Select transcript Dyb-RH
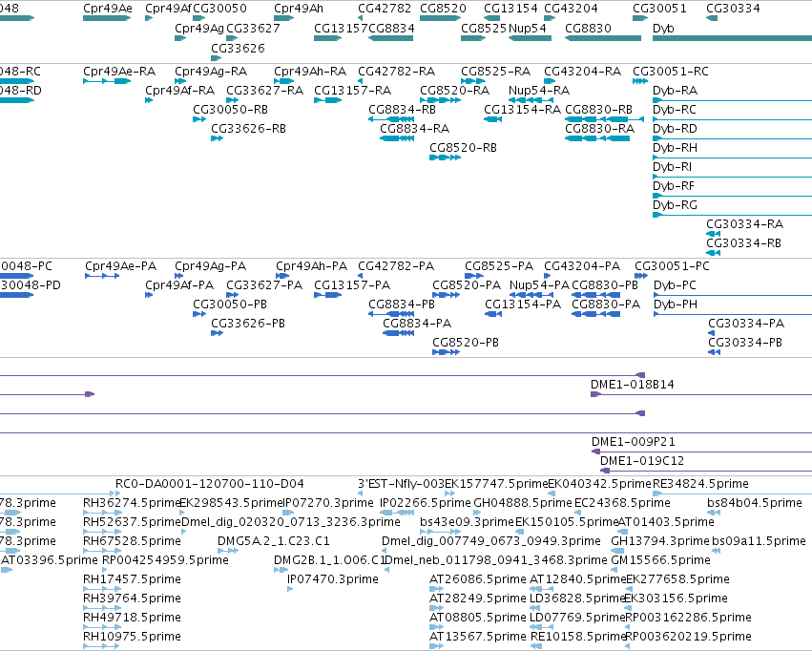The height and width of the screenshot is (651, 812). tap(732, 157)
